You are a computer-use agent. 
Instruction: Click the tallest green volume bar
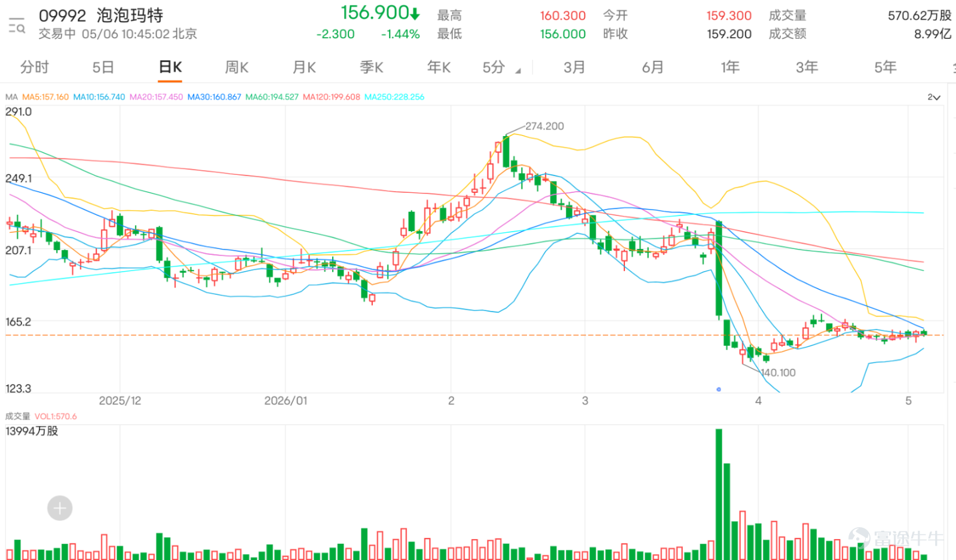719,494
